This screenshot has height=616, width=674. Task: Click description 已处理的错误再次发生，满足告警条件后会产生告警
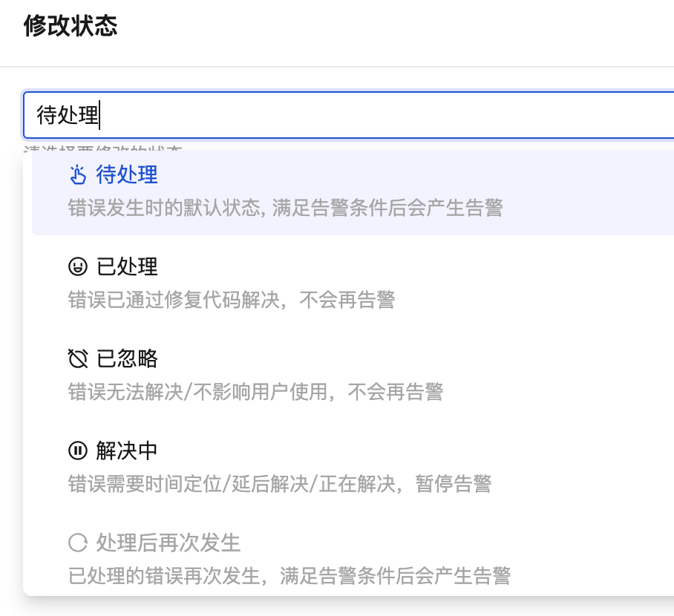[x=289, y=575]
